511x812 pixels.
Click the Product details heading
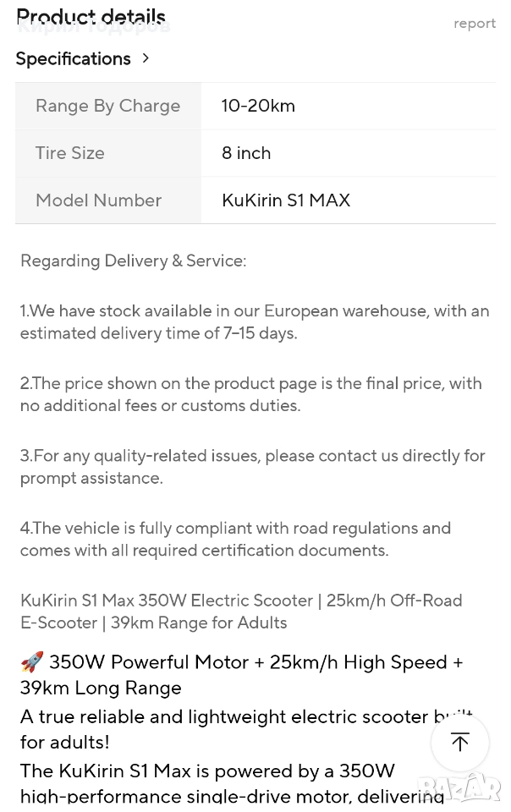91,17
